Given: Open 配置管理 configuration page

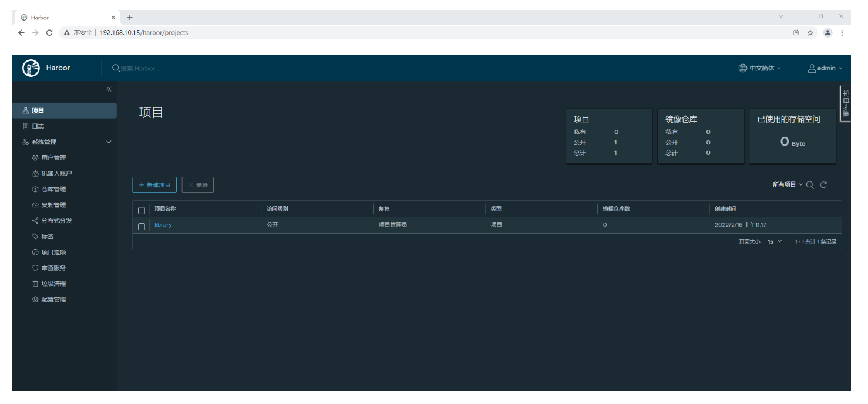Looking at the screenshot, I should click(53, 299).
